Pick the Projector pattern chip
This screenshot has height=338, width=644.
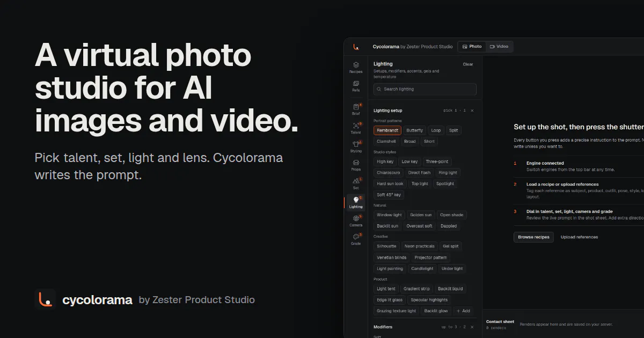click(x=431, y=258)
